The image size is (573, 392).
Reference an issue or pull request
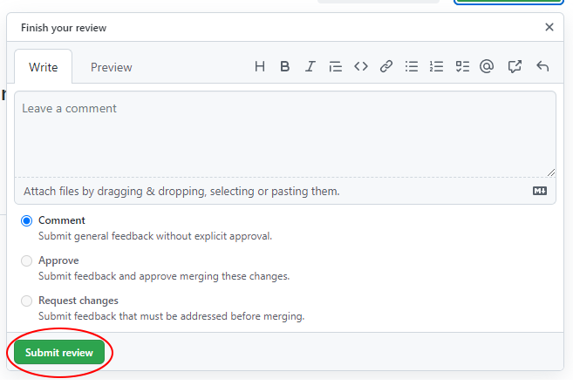point(515,66)
